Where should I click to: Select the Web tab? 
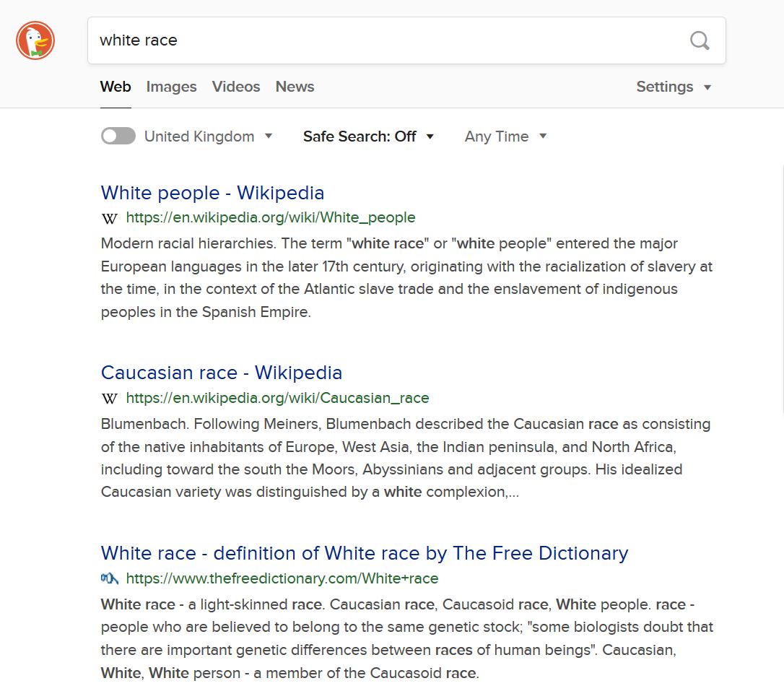(116, 87)
